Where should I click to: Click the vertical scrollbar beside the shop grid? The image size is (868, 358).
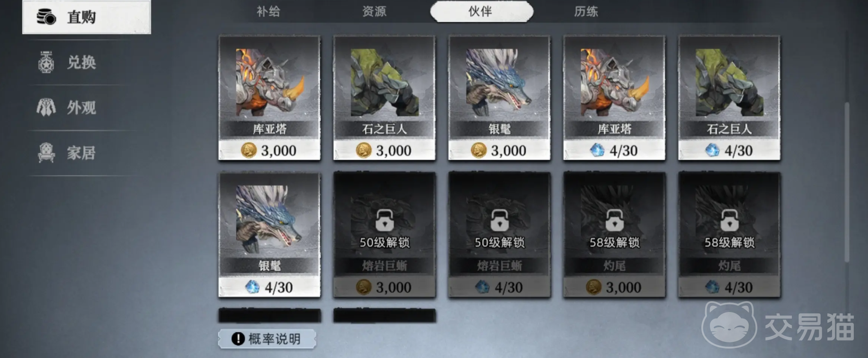(847, 182)
